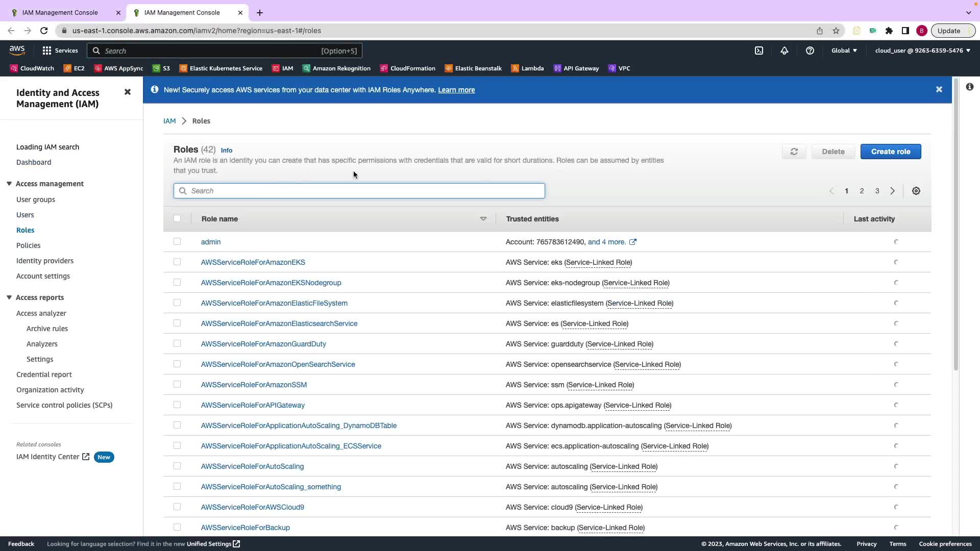Click Lambda bookmark shortcut icon
The image size is (980, 551).
pos(515,68)
